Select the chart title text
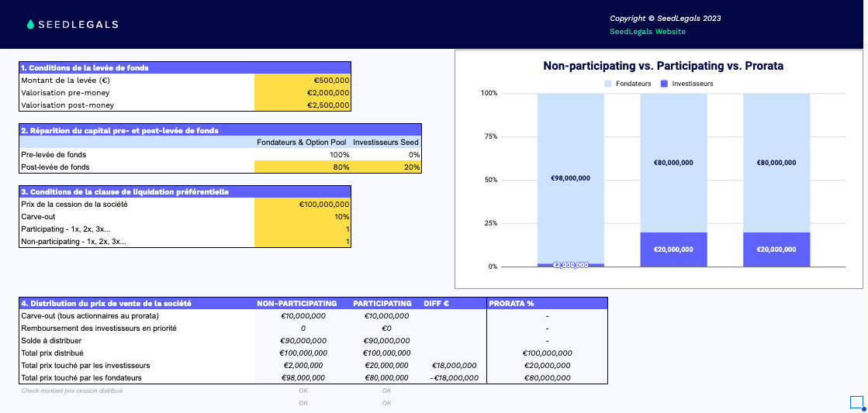 tap(662, 66)
